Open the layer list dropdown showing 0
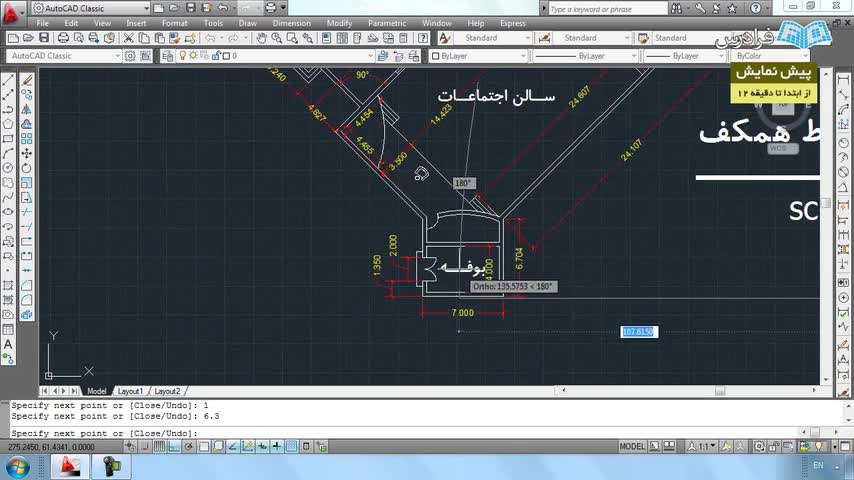Image resolution: width=854 pixels, height=480 pixels. (x=274, y=56)
